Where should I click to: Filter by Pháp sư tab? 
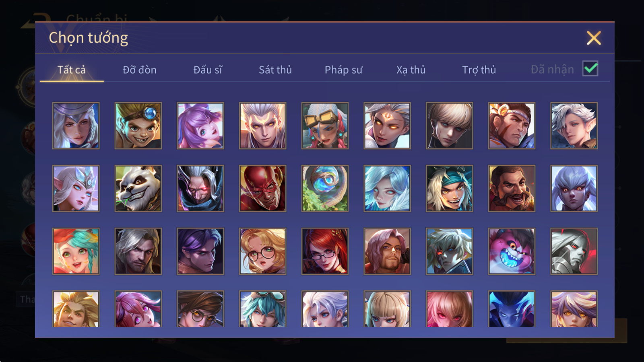point(343,70)
